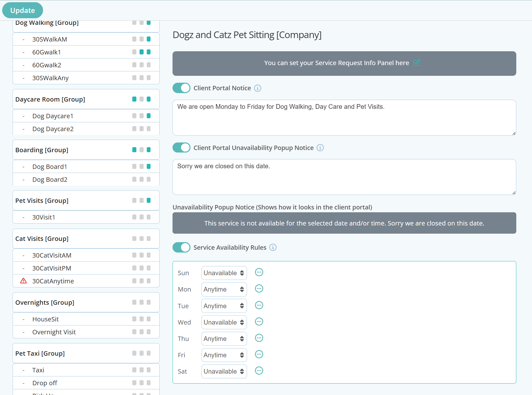The image size is (532, 395).
Task: Select the 60Gwalk1 service
Action: tap(86, 52)
